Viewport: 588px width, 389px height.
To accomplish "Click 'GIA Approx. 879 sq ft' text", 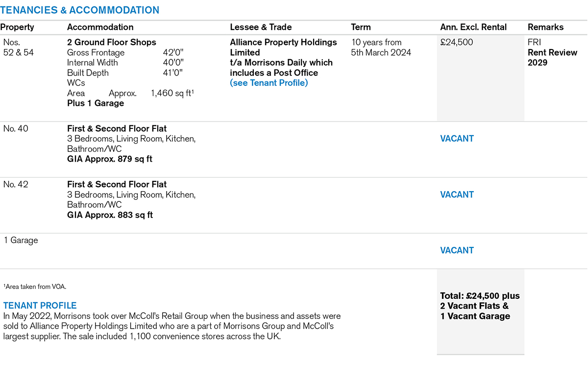I will click(110, 159).
